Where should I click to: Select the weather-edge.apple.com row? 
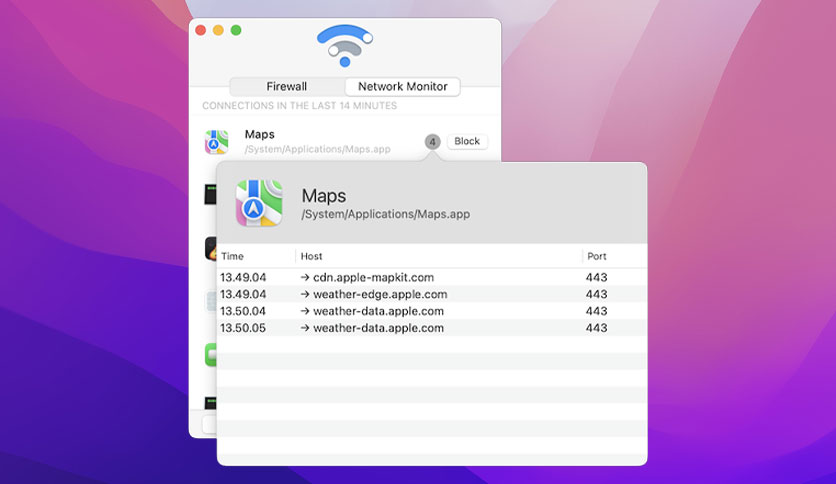click(432, 294)
